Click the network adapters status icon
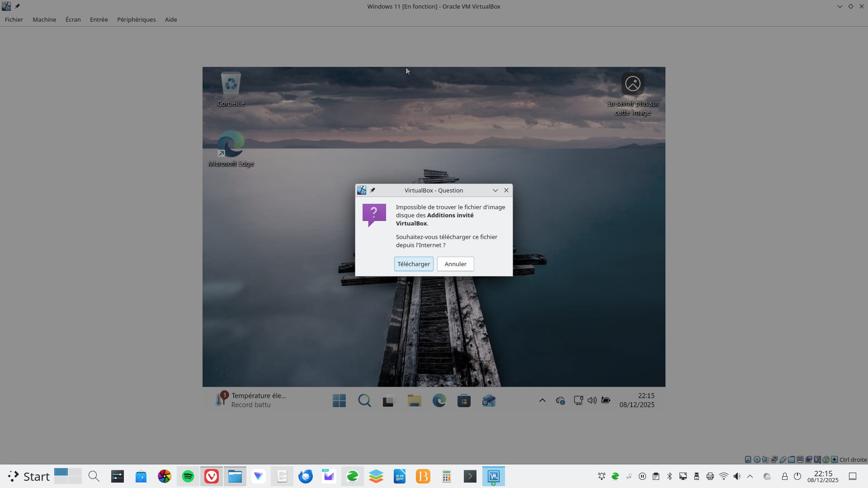This screenshot has height=488, width=868. (774, 460)
